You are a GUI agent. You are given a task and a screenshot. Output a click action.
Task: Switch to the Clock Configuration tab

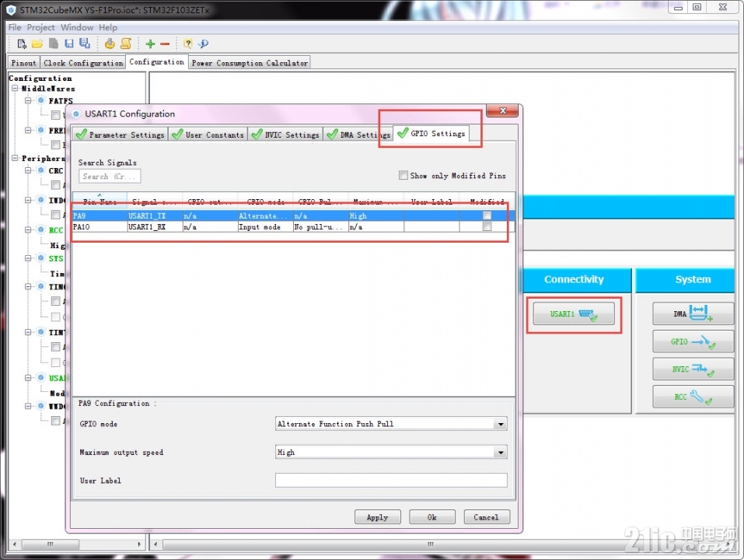click(83, 63)
